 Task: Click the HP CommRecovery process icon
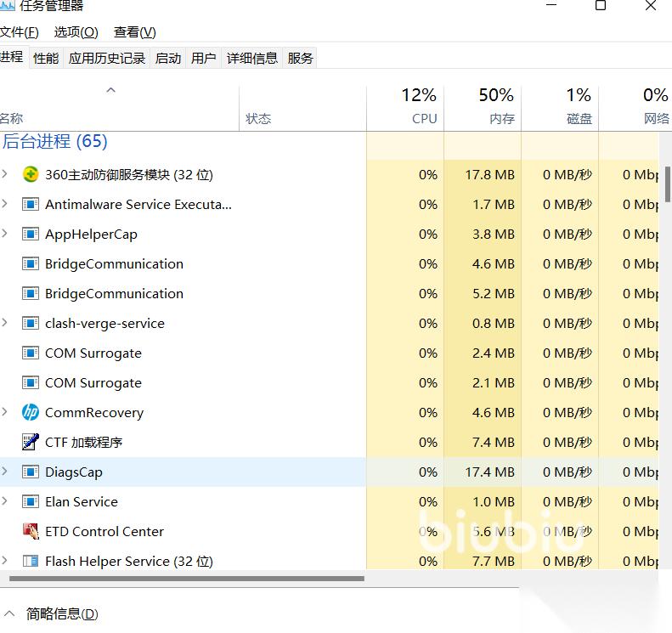tap(31, 413)
